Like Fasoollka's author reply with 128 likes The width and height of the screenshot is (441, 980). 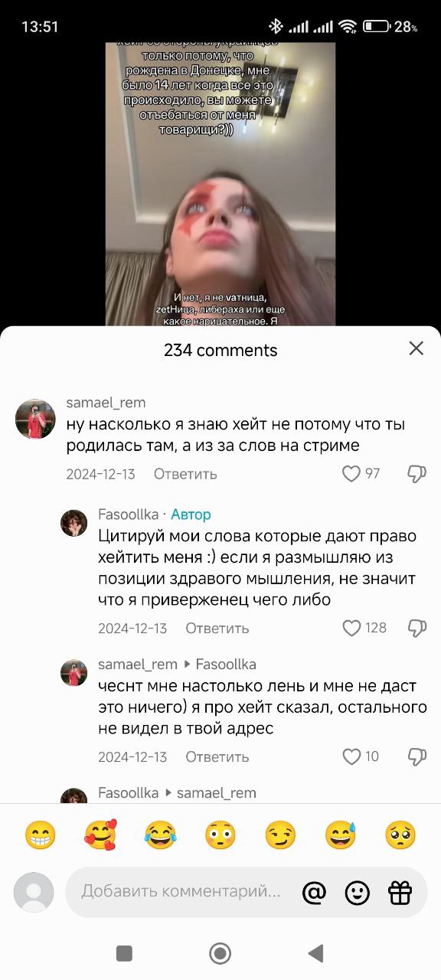(351, 629)
